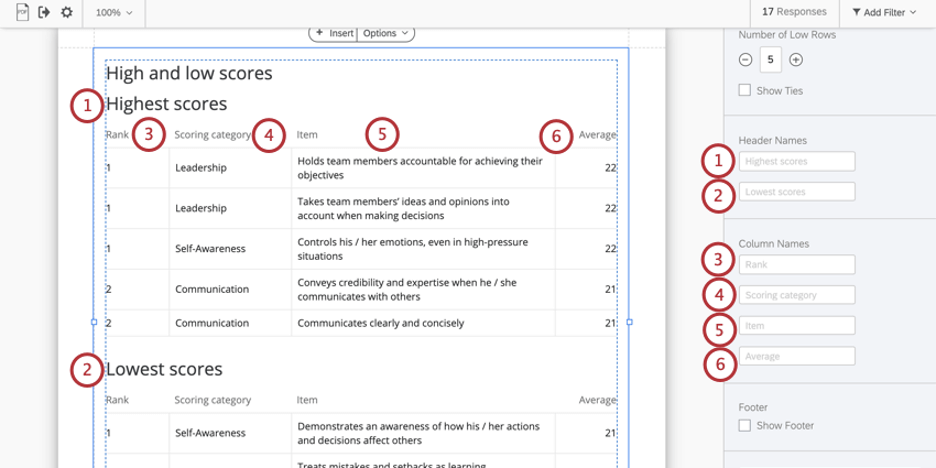The width and height of the screenshot is (936, 468).
Task: Enable the Show Ties checkbox
Action: click(x=744, y=90)
